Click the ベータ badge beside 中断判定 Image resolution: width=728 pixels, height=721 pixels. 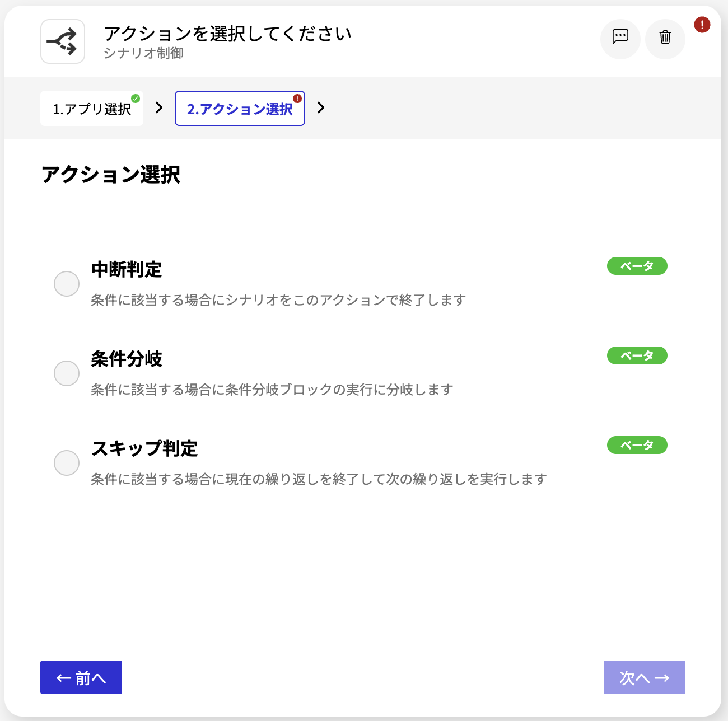tap(637, 266)
